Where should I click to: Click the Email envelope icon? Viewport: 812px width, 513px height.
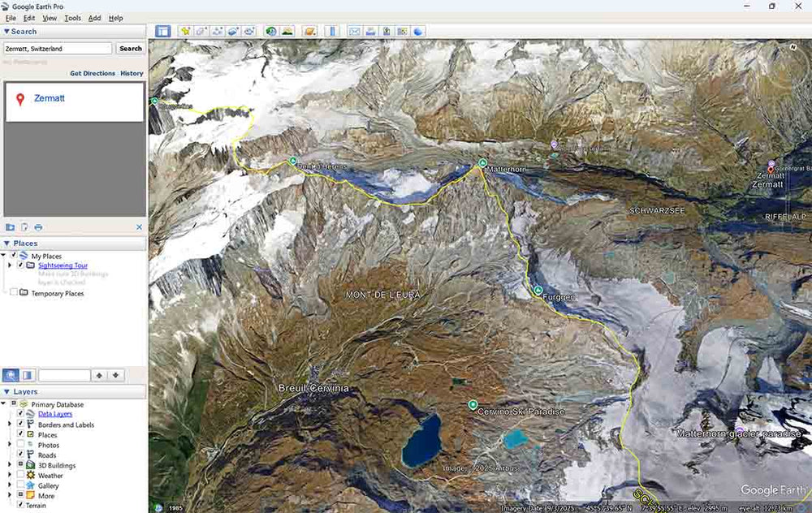(x=354, y=31)
